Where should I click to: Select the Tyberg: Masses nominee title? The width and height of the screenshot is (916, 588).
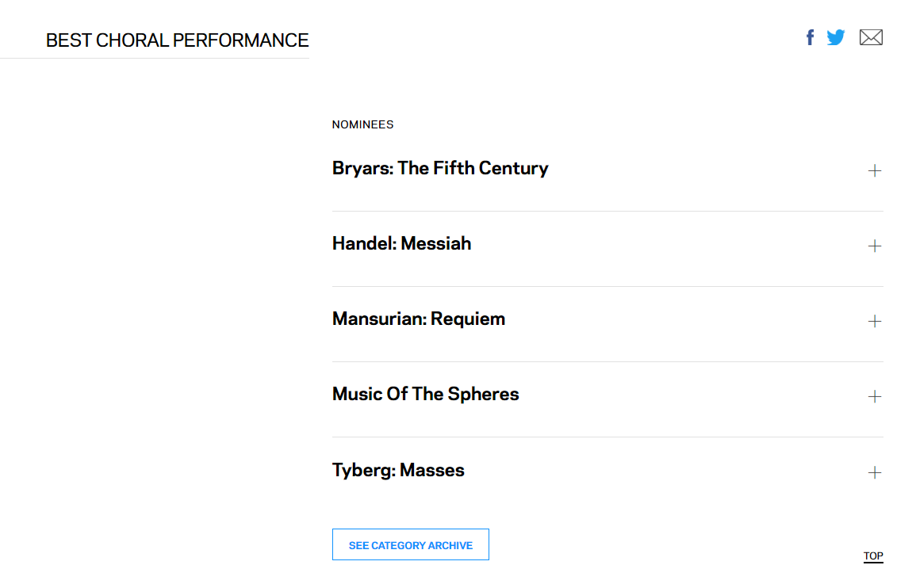(x=398, y=470)
